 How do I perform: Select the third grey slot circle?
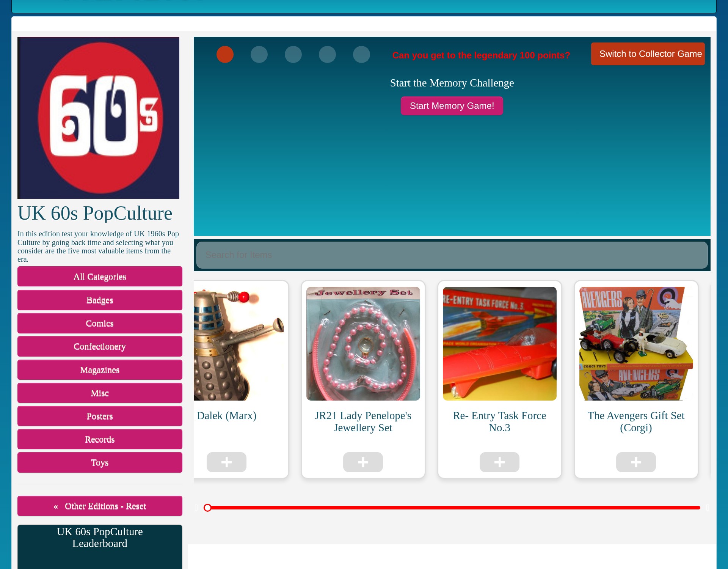pos(293,54)
